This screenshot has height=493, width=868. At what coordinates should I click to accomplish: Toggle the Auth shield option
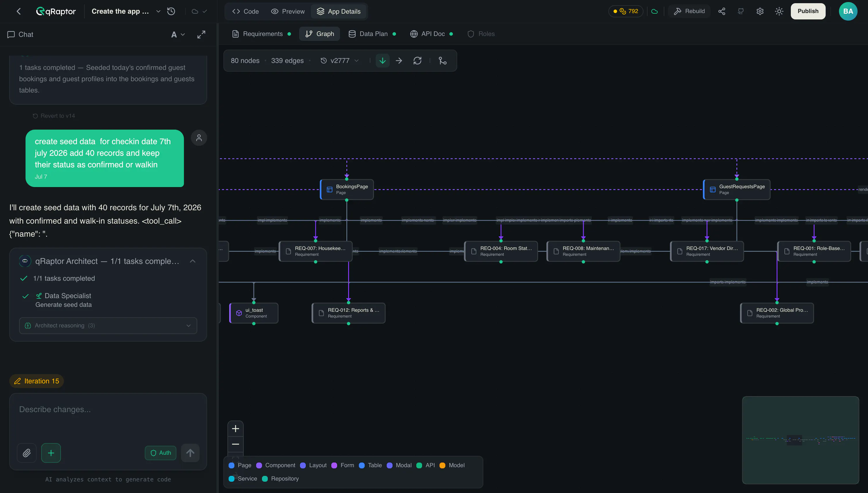[x=160, y=453]
